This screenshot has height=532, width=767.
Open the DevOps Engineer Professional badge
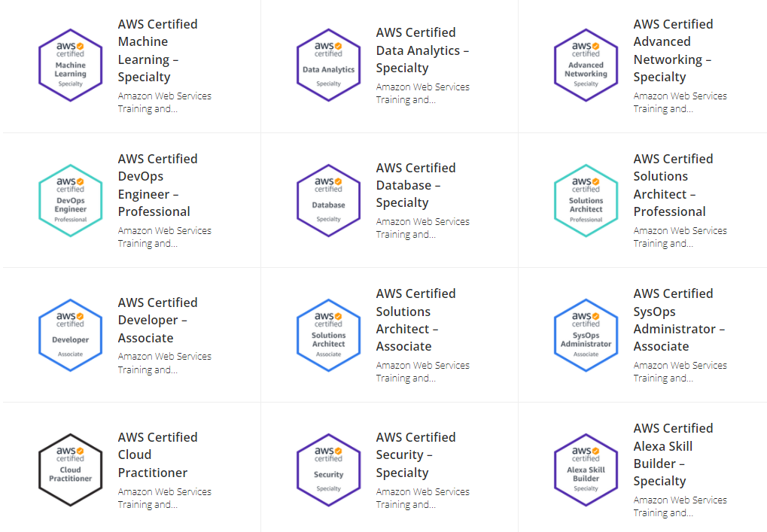coord(70,201)
